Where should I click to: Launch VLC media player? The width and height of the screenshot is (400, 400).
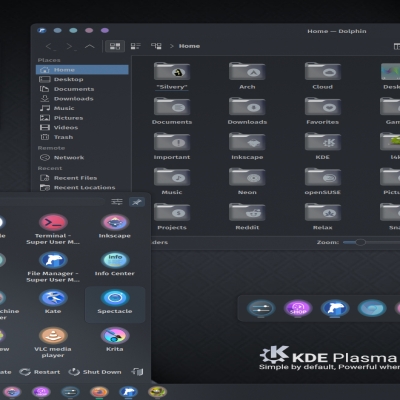(x=53, y=342)
